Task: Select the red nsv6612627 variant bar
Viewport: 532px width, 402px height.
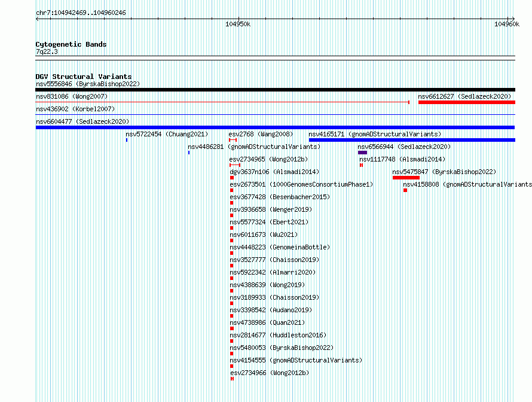Action: pyautogui.click(x=466, y=102)
